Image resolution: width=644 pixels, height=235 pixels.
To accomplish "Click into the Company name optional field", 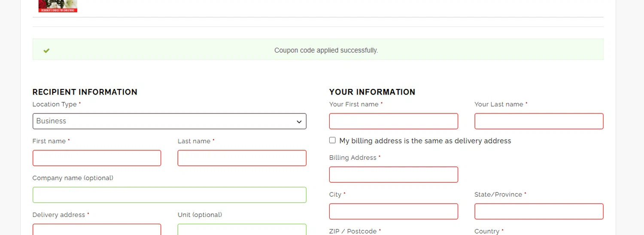I will click(x=169, y=195).
